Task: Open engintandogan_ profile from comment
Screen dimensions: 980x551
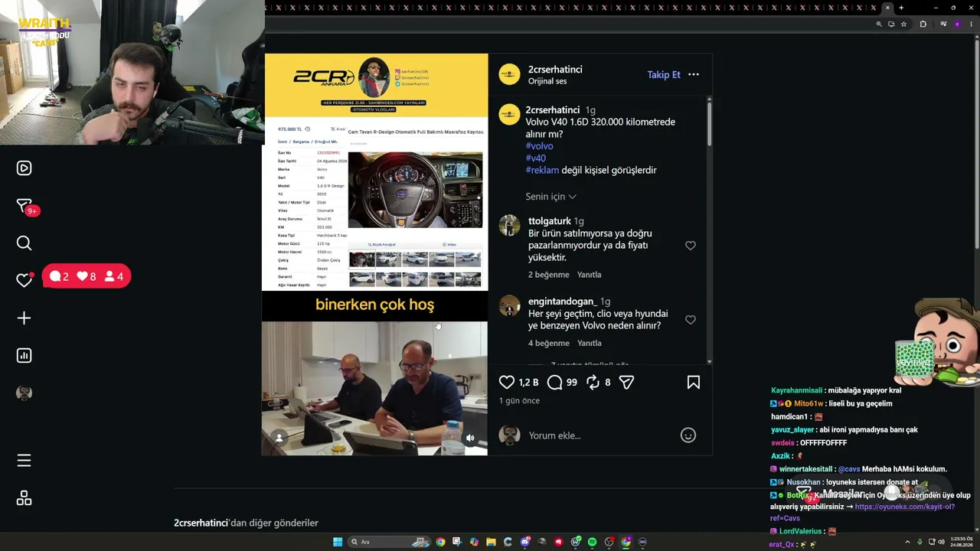Action: [x=563, y=302]
